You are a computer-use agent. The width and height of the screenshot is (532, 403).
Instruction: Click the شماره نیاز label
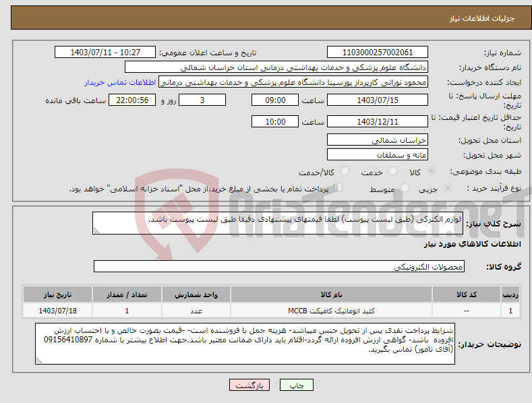pos(502,53)
